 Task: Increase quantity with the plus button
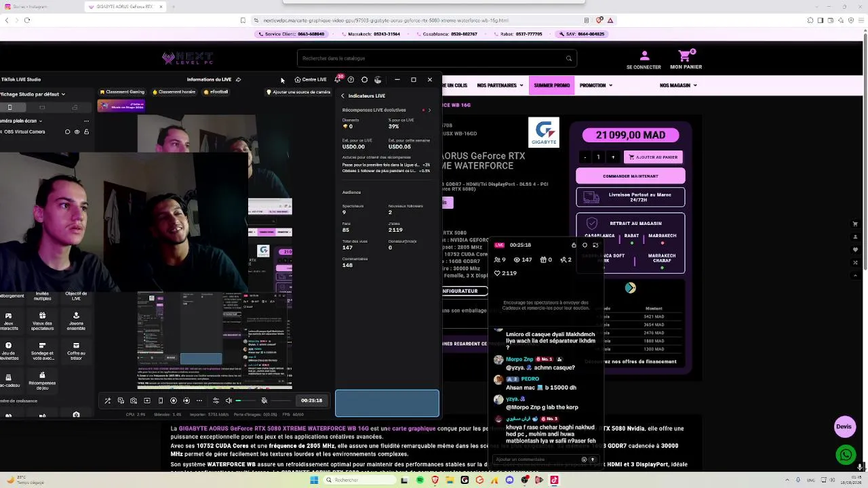(x=613, y=157)
